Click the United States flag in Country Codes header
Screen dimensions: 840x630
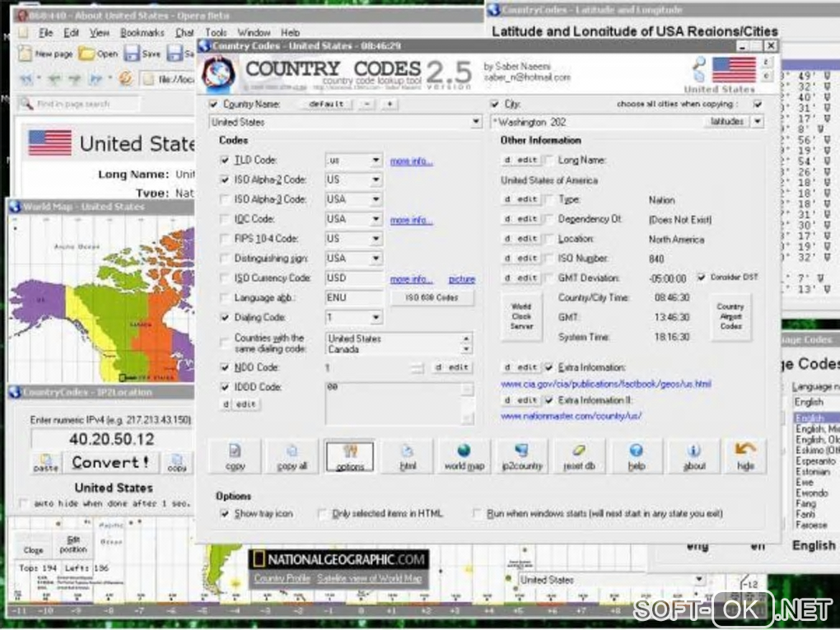pos(734,70)
